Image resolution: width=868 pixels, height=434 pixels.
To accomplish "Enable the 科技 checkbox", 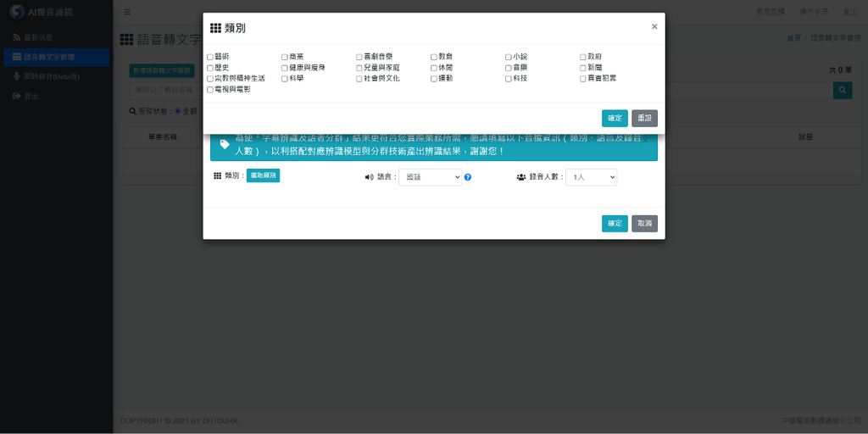I will click(x=509, y=79).
